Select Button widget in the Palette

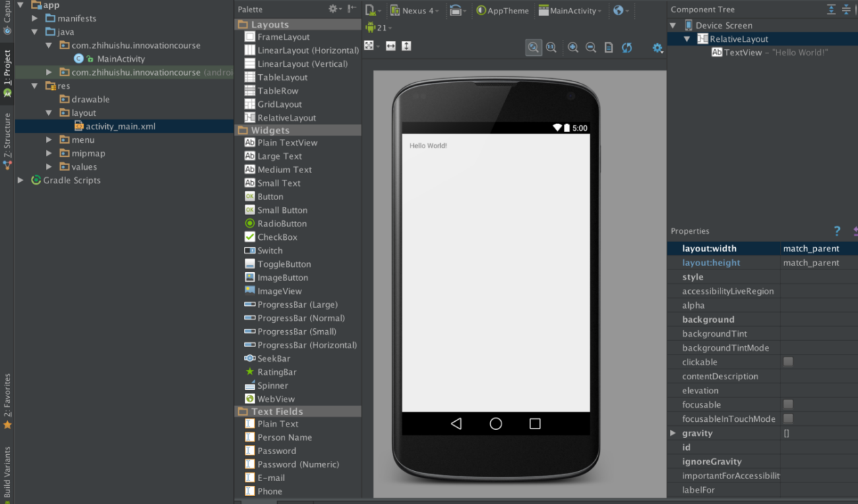[270, 197]
